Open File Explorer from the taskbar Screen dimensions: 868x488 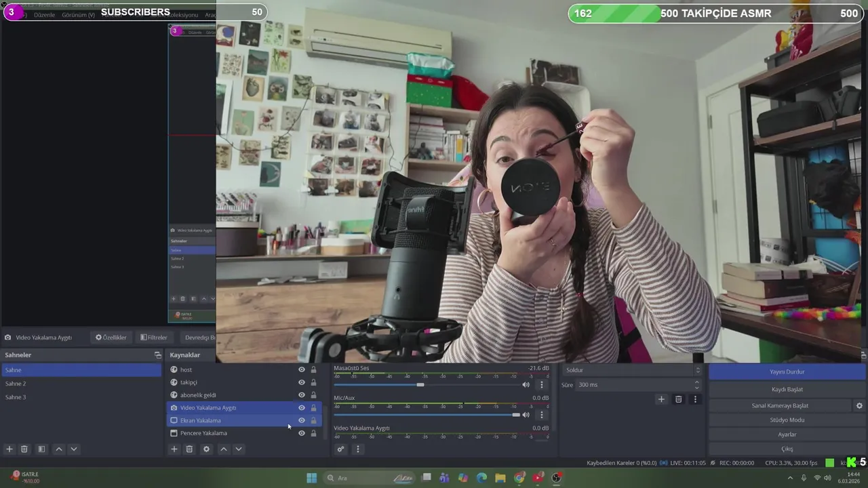pos(500,478)
